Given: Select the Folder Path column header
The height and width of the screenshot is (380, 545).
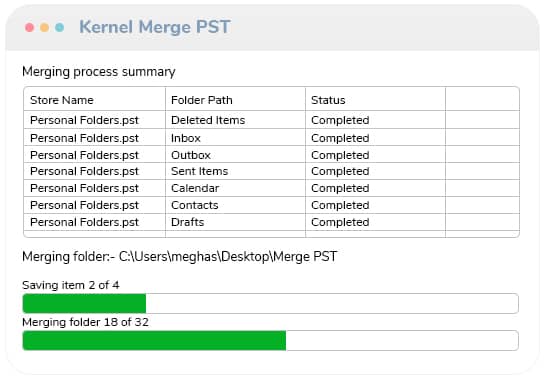Looking at the screenshot, I should point(235,100).
